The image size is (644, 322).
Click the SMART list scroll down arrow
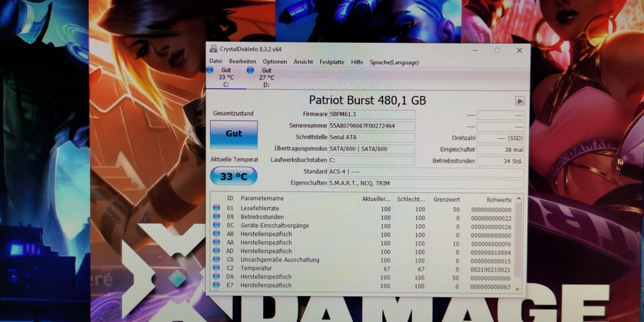[x=518, y=289]
